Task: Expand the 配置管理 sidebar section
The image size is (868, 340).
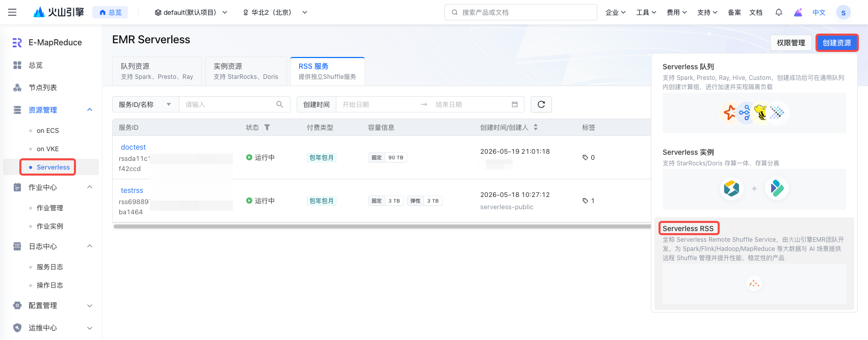Action: point(90,305)
